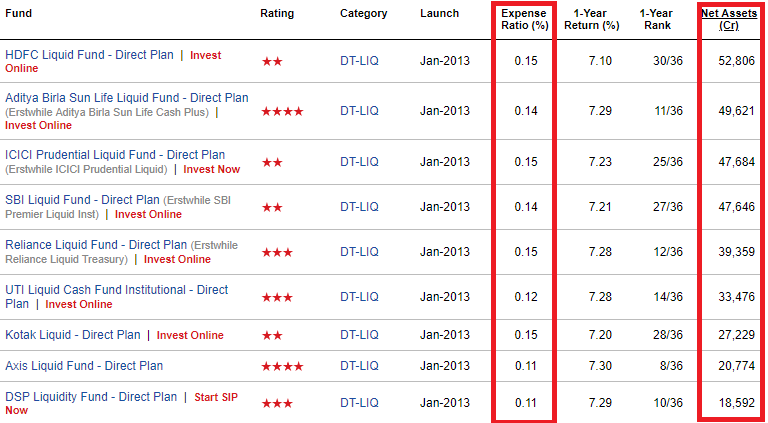Click the two-star rating of HDFC Liquid Fund
This screenshot has height=423, width=768.
272,62
